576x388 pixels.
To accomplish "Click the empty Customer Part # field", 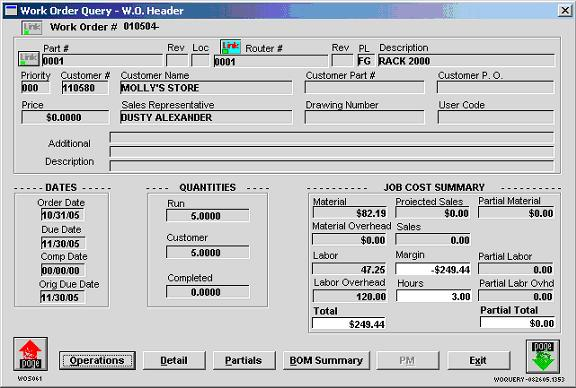I will pos(364,87).
